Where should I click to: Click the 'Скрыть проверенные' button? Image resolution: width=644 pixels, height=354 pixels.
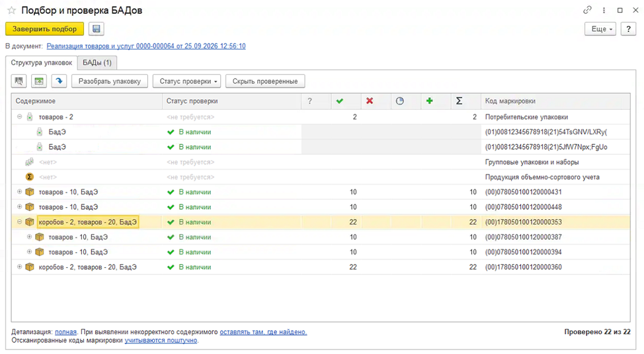click(x=265, y=81)
